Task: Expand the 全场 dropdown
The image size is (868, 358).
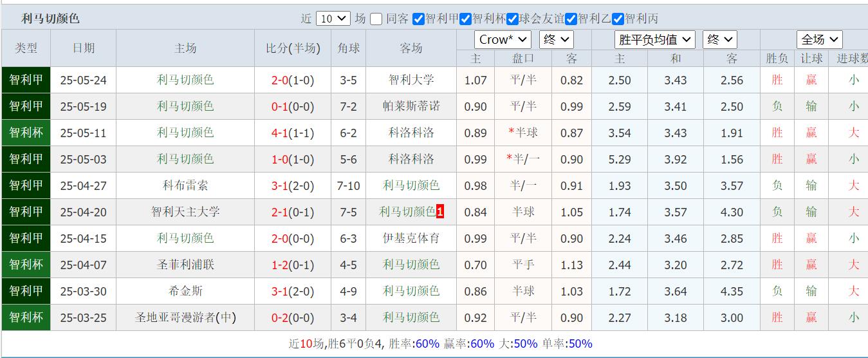Action: [x=819, y=40]
